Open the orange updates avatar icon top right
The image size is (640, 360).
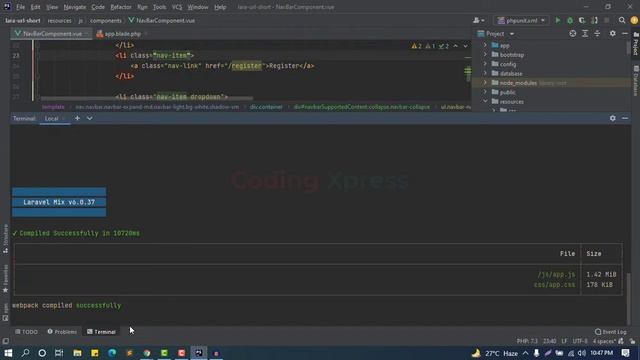634,20
